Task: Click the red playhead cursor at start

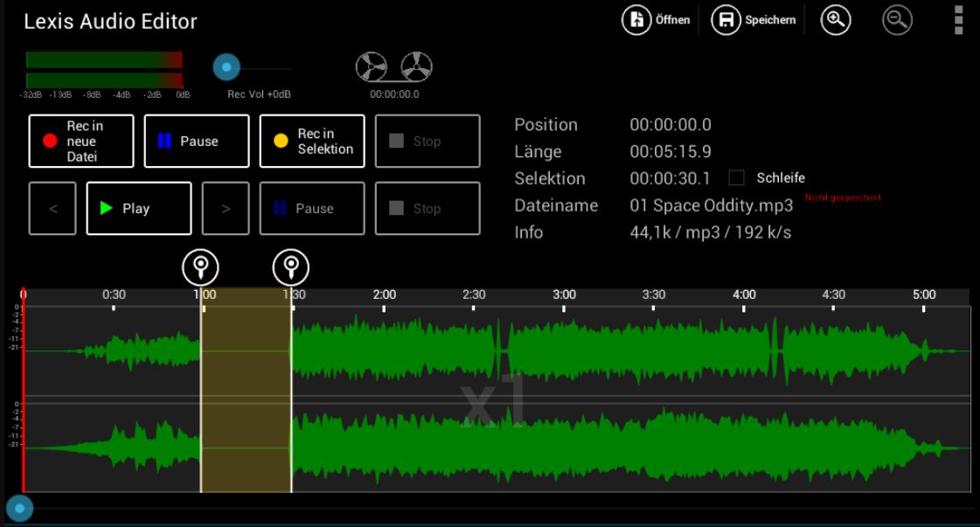Action: (23, 390)
